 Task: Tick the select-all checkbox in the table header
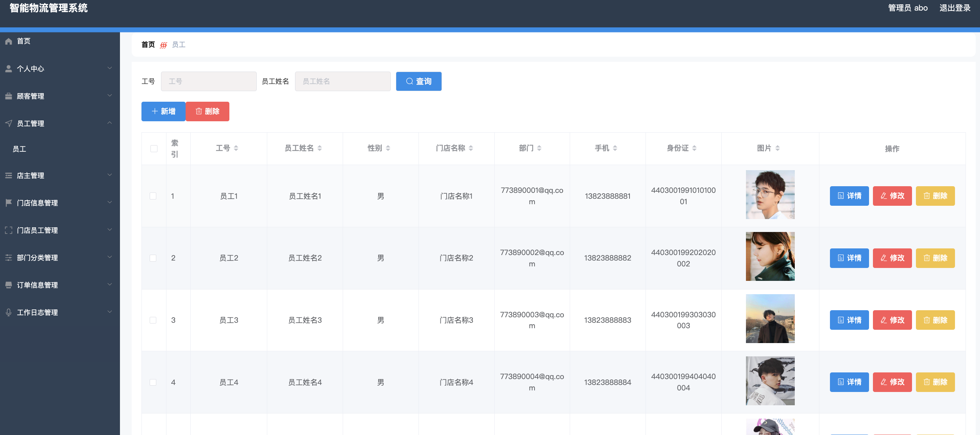(154, 149)
